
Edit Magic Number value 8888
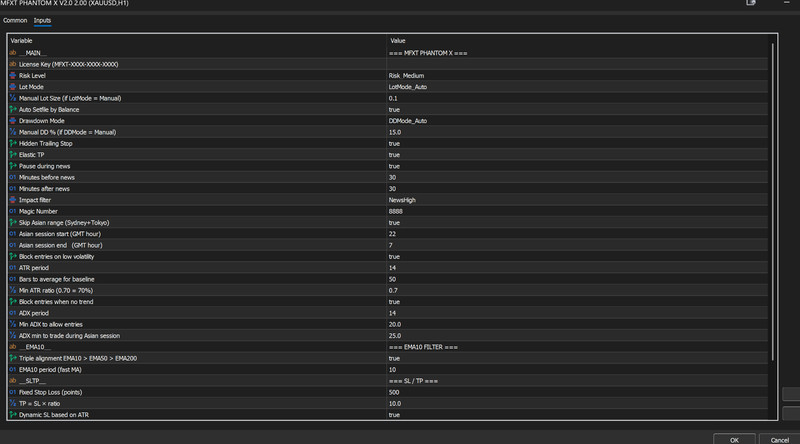pyautogui.click(x=577, y=211)
